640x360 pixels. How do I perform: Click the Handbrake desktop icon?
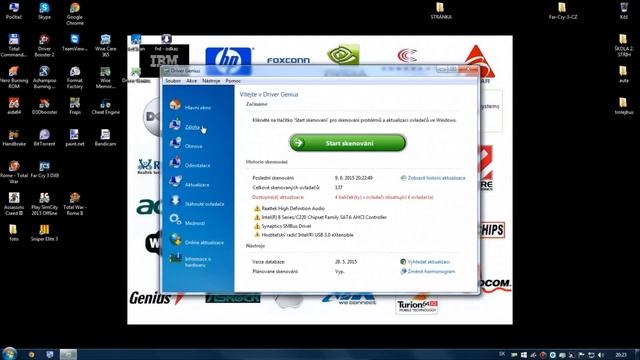[x=14, y=138]
